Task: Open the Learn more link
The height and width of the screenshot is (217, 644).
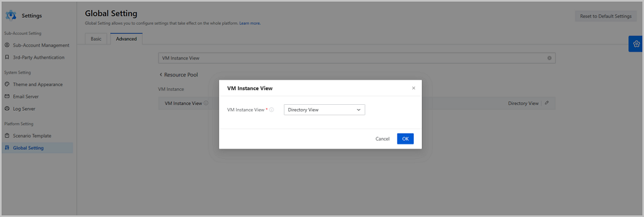Action: [250, 24]
